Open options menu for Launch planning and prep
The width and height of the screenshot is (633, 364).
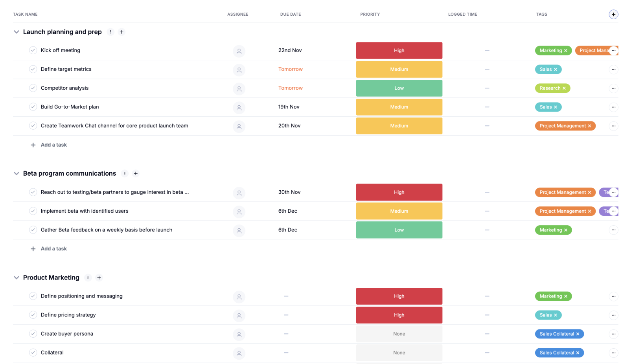[110, 32]
